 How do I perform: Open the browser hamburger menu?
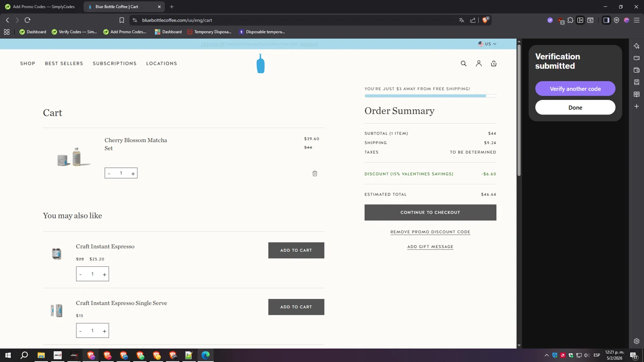pyautogui.click(x=637, y=20)
